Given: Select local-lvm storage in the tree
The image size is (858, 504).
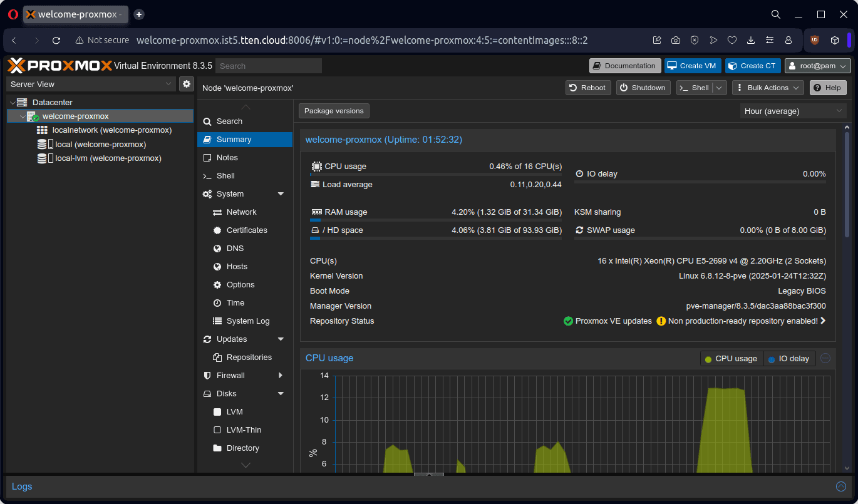Looking at the screenshot, I should (108, 158).
